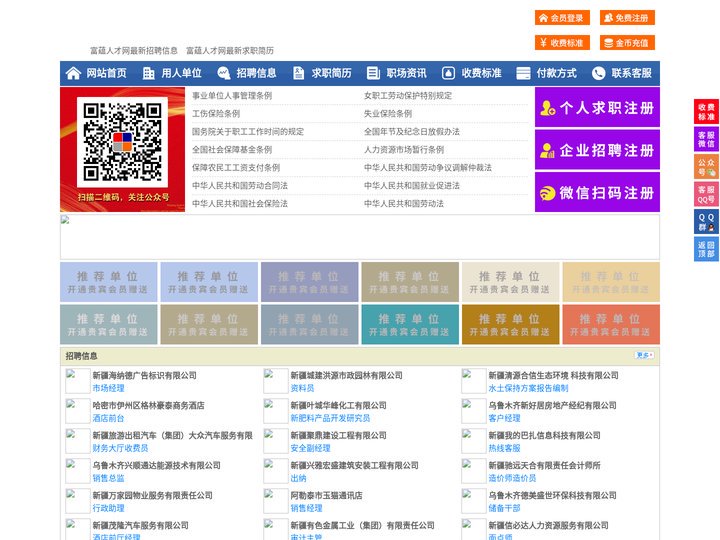
Task: Open the 新肥料产品开发研究员 job link
Action: 330,418
